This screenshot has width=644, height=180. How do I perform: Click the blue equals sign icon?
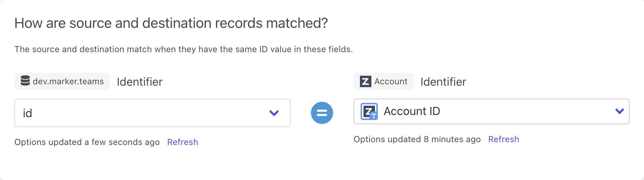[322, 113]
